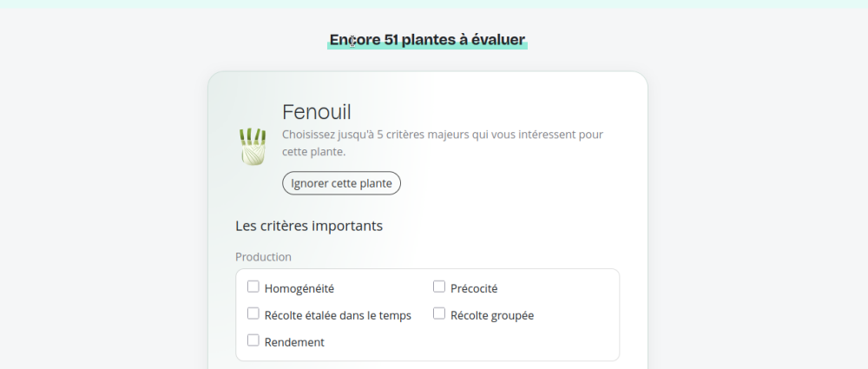This screenshot has width=868, height=369.
Task: Click the Rendement label text
Action: click(294, 342)
